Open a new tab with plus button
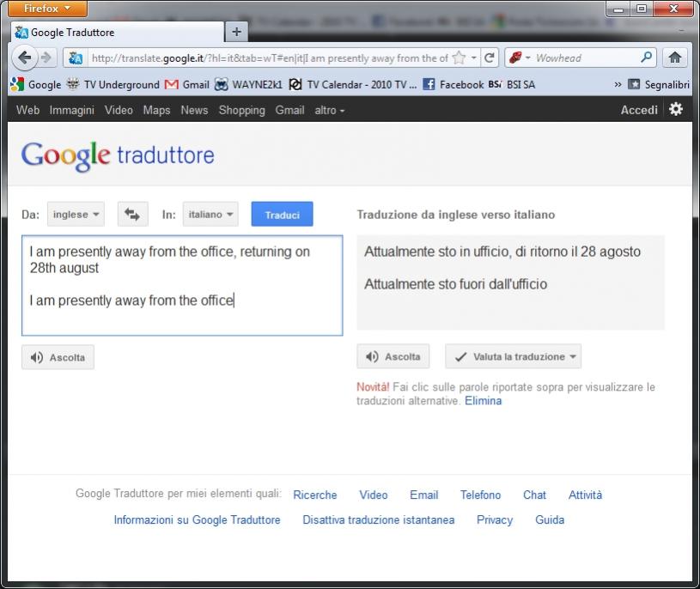Screen dimensions: 700x589 coord(236,32)
